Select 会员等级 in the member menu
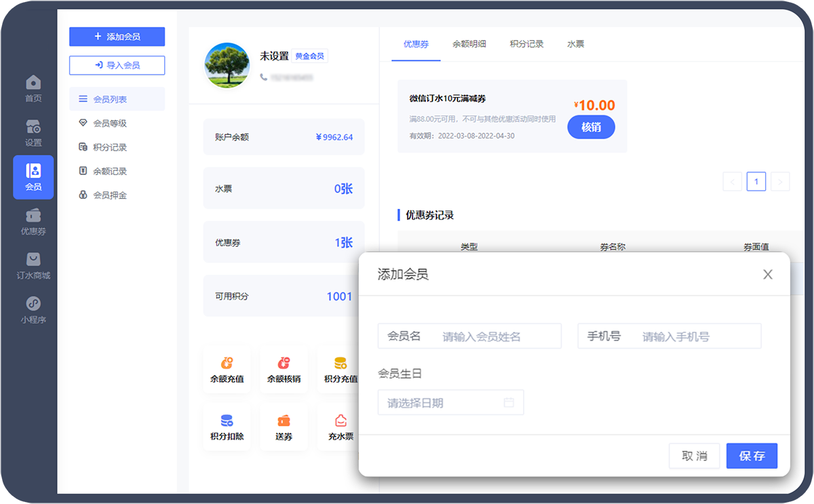Viewport: 814px width, 504px height. (x=110, y=123)
